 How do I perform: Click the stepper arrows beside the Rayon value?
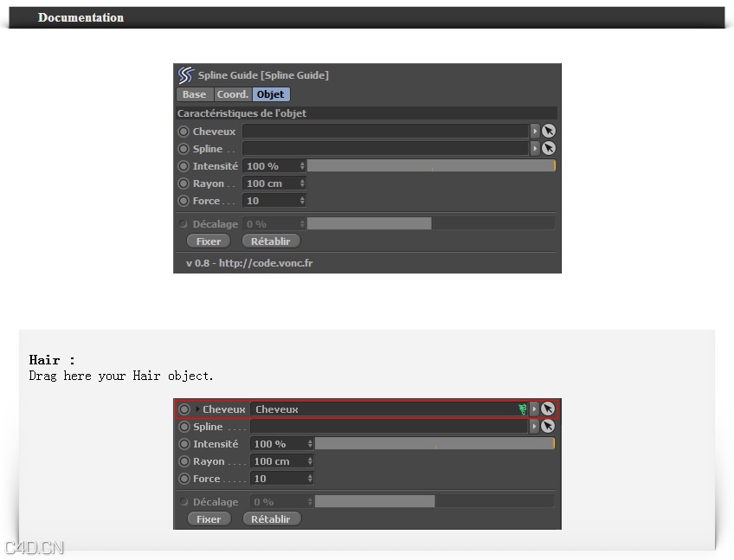coord(300,183)
